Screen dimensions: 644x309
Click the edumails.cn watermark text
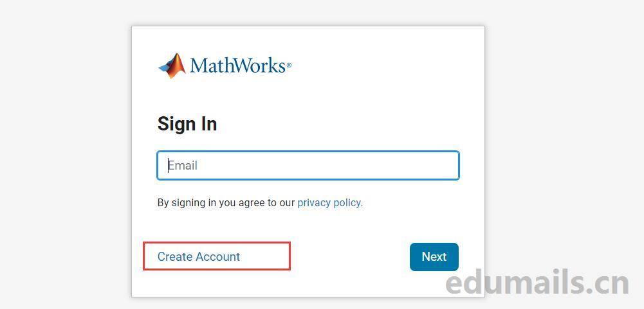pyautogui.click(x=537, y=283)
